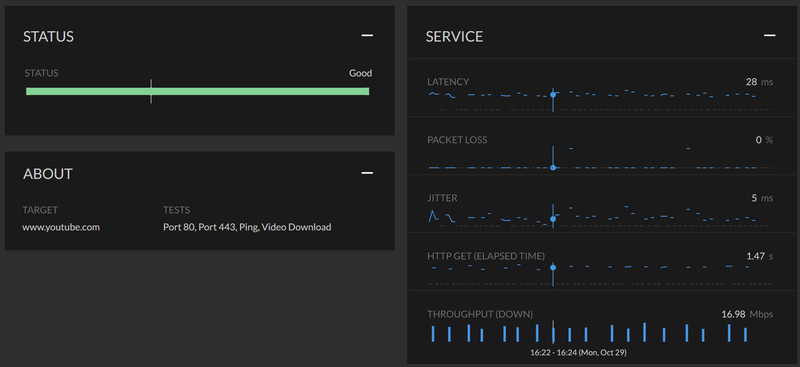Click the time marker on status bar
This screenshot has height=367, width=800.
[151, 91]
